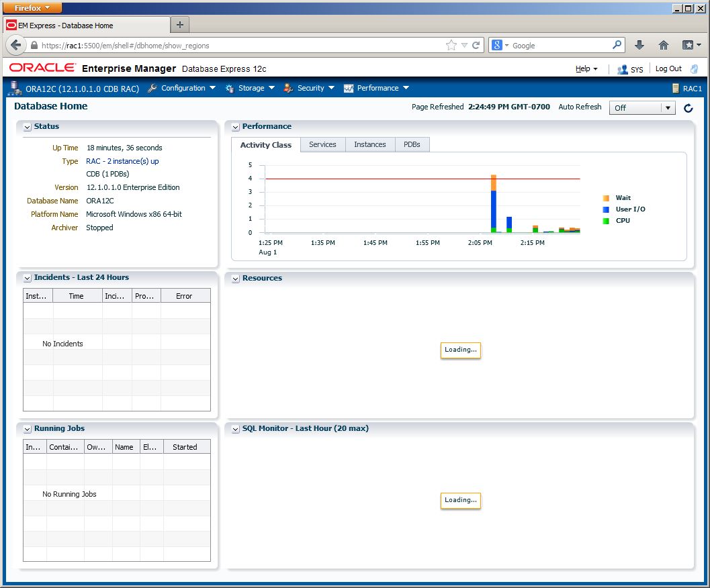The image size is (710, 588).
Task: Switch to the PDBs tab
Action: click(x=412, y=144)
